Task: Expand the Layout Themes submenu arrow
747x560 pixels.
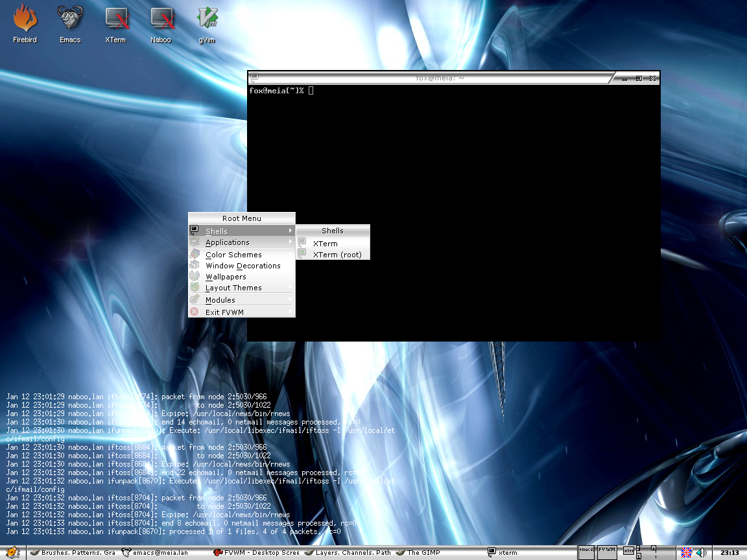Action: 290,287
